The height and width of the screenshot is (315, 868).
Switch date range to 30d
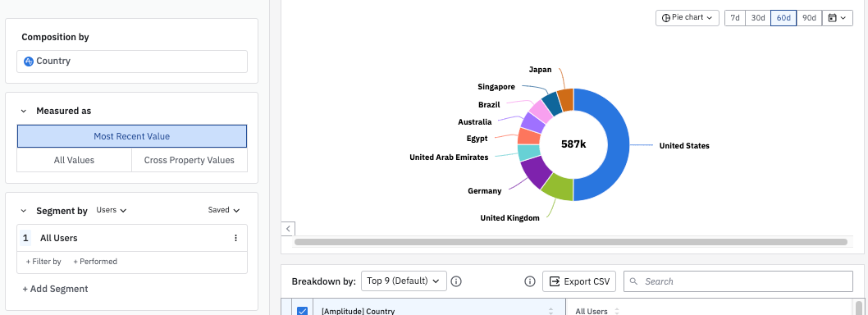pyautogui.click(x=757, y=18)
